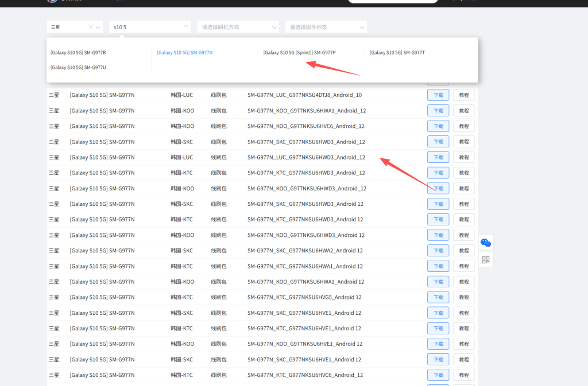Click firmware name SM-G977N_KOO_G977NKSU6HVE1_Android 12

point(305,344)
